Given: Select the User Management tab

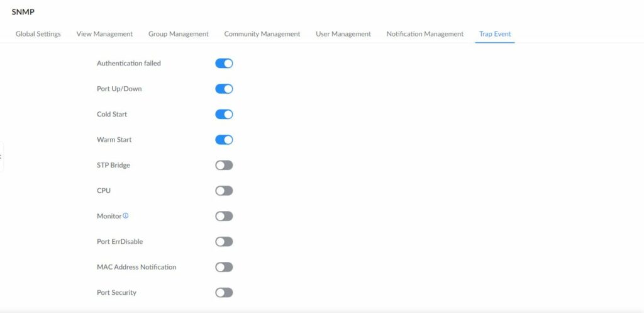Looking at the screenshot, I should pos(343,34).
